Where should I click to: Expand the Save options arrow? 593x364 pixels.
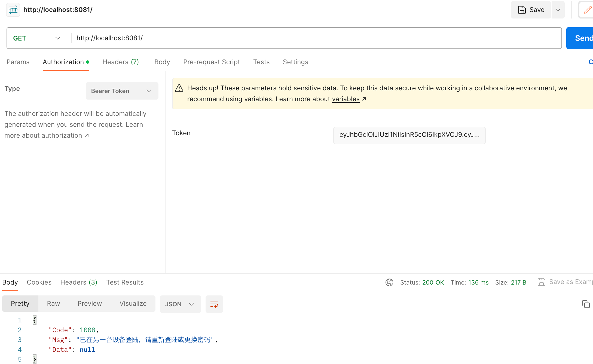(x=558, y=10)
